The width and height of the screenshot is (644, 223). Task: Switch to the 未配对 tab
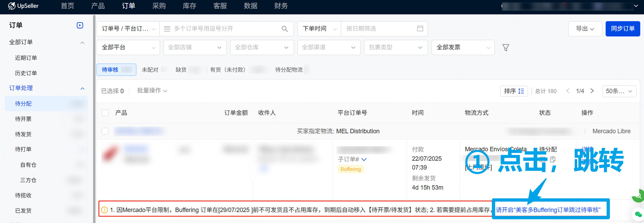(x=150, y=70)
